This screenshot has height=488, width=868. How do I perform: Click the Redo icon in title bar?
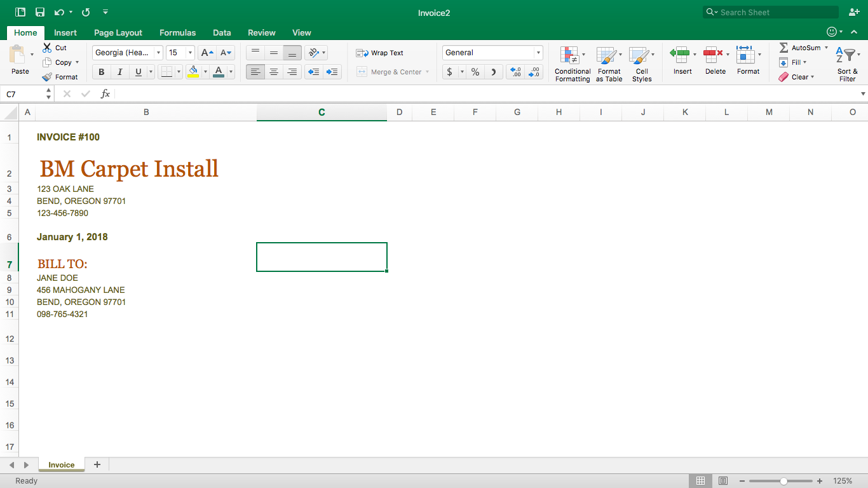(x=86, y=12)
